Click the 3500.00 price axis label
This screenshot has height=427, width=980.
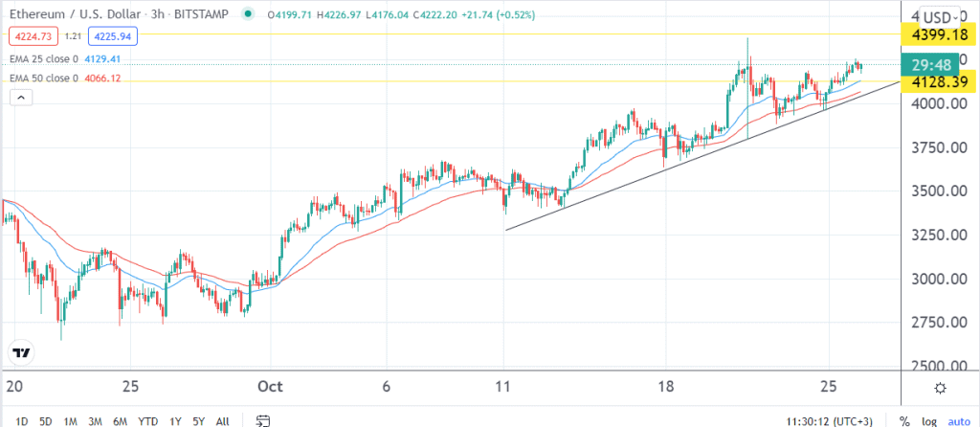938,191
